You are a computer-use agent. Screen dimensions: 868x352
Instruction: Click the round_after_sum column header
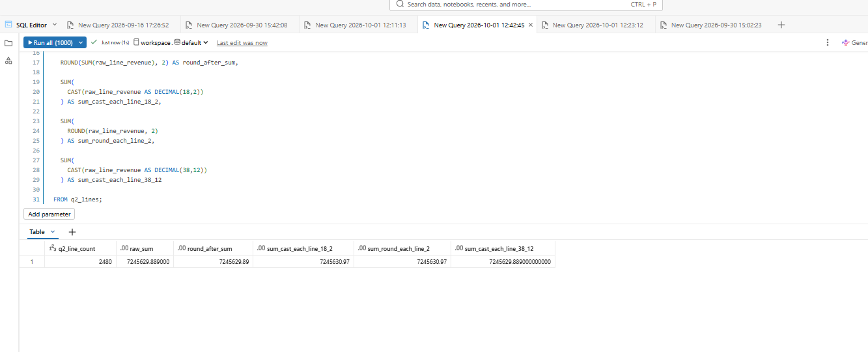click(x=213, y=248)
